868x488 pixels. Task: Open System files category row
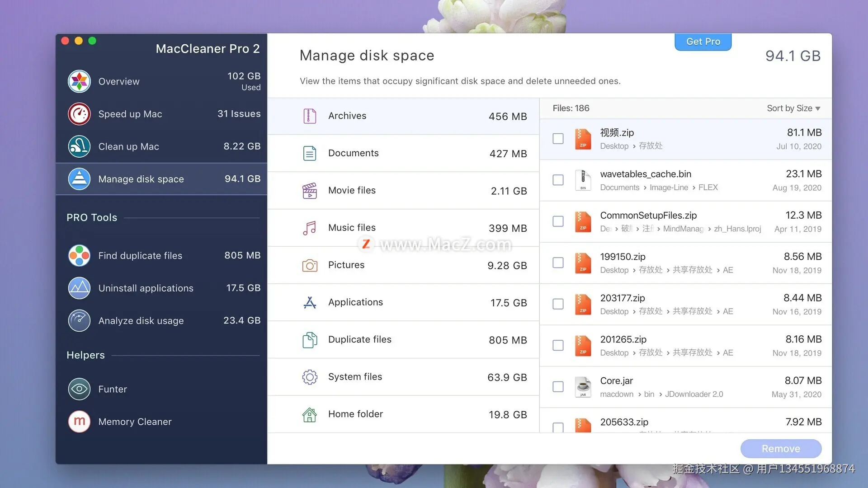coord(402,377)
